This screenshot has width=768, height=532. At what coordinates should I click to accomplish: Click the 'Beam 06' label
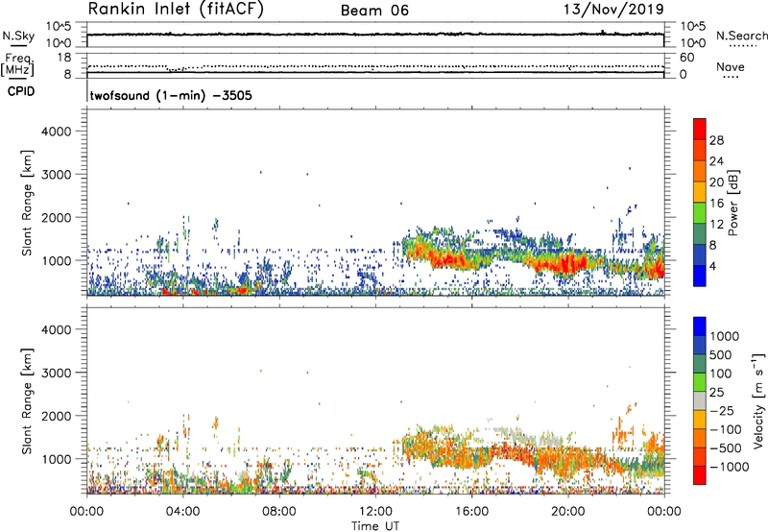pos(374,11)
